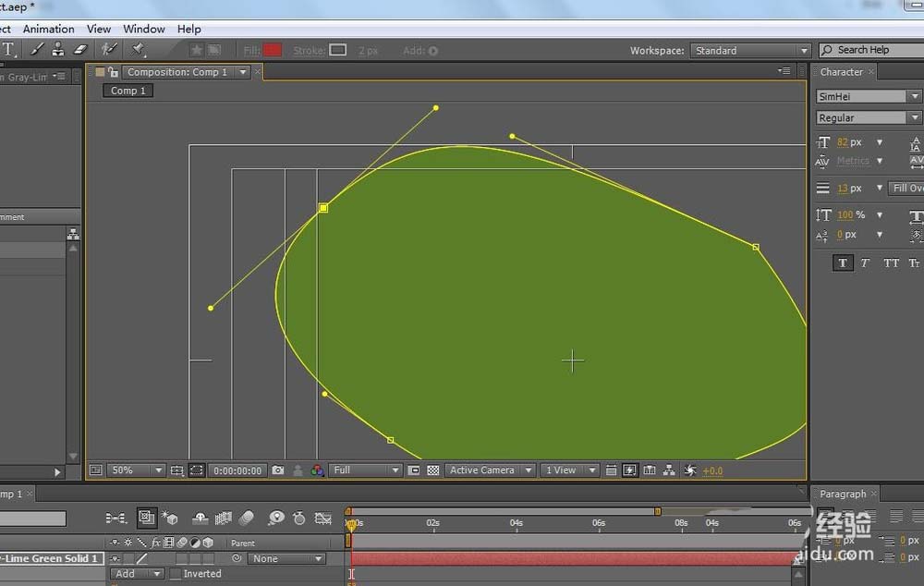
Task: Open the Composition: Comp 1 dropdown
Action: pyautogui.click(x=187, y=72)
